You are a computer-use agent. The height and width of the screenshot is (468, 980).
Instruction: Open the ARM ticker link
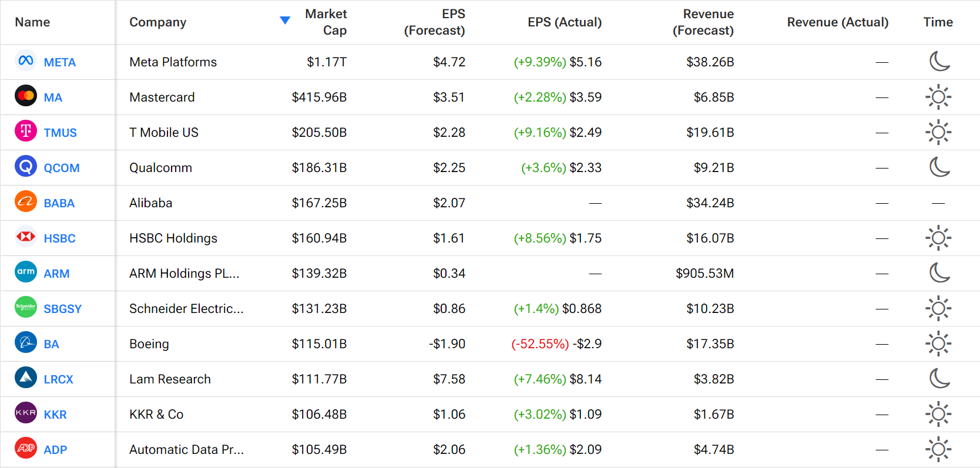56,274
